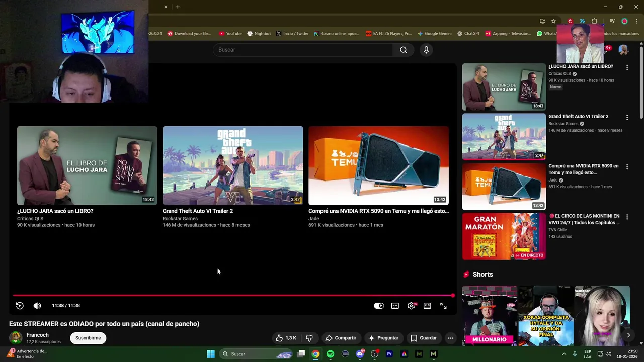Open a new tab with plus button

(178, 7)
